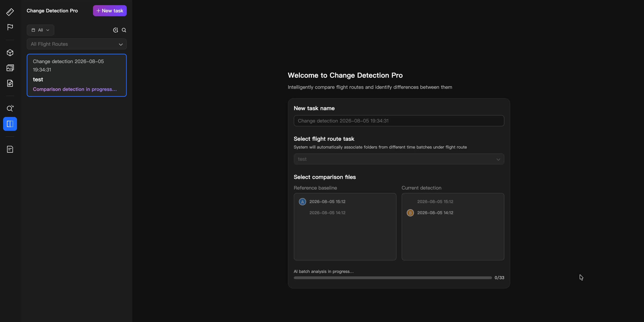Viewport: 644px width, 322px height.
Task: Click 'AI batch analysis in progress...' label
Action: [x=324, y=271]
